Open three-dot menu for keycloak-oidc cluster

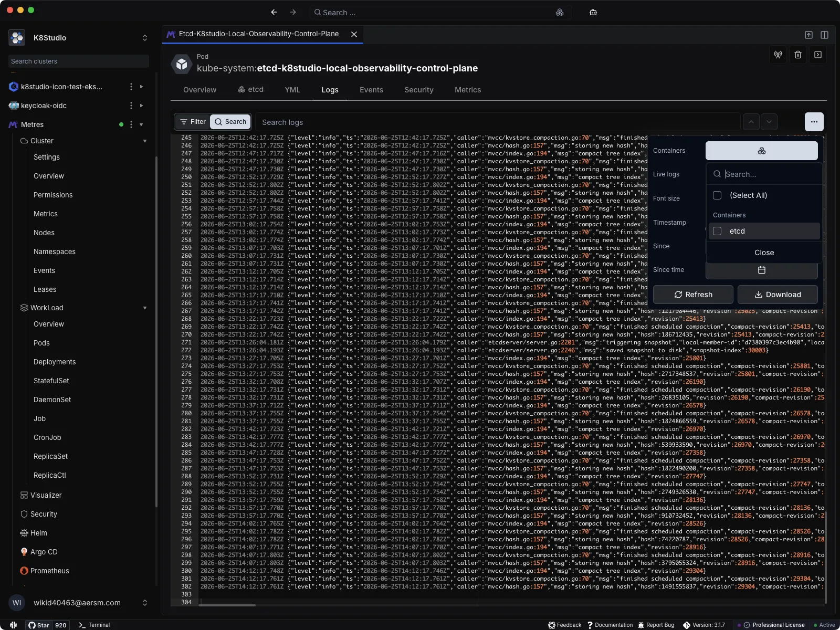(131, 106)
